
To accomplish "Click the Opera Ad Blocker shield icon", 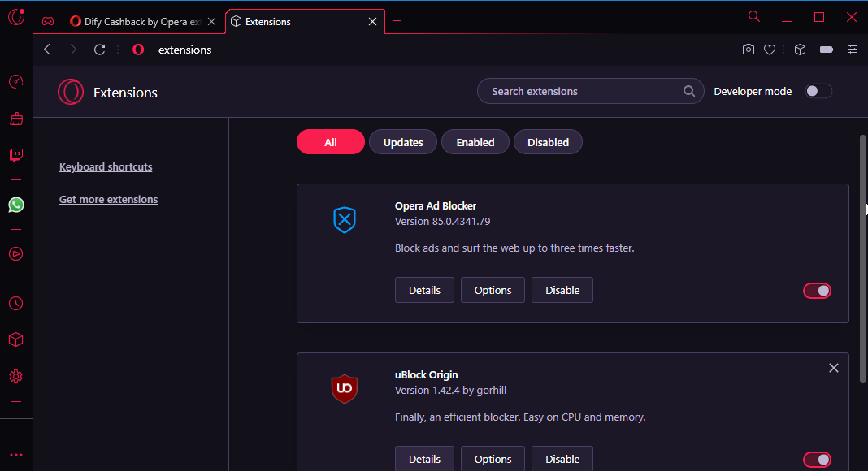I will click(345, 220).
